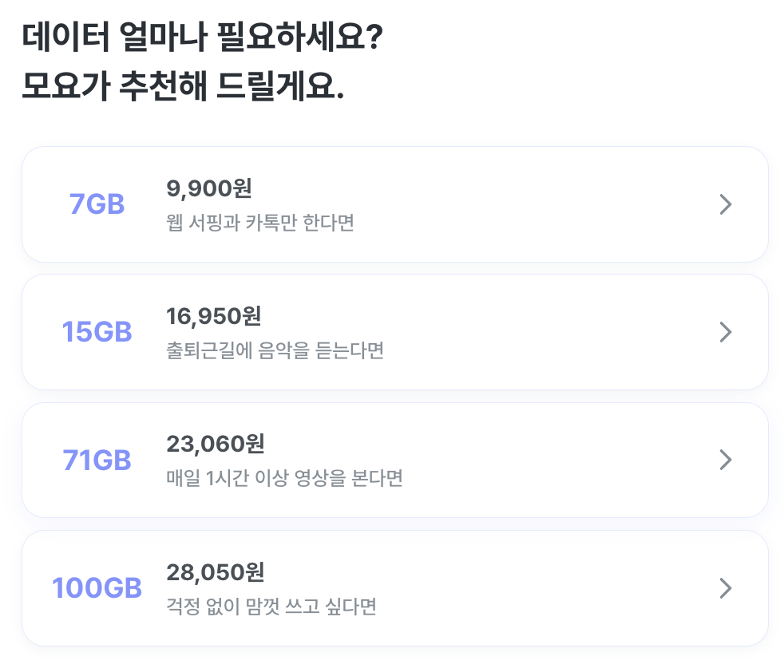Click the chevron on the 71GB plan
784x672 pixels.
(726, 460)
